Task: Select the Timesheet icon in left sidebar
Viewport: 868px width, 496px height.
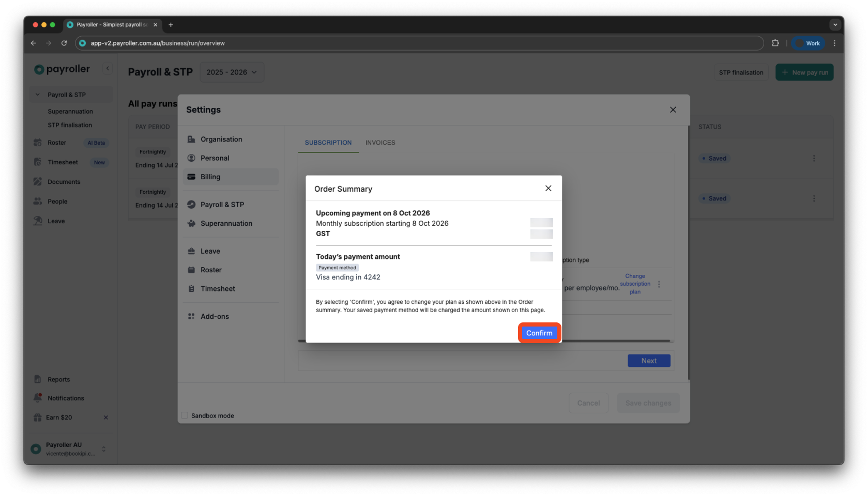Action: (x=38, y=162)
